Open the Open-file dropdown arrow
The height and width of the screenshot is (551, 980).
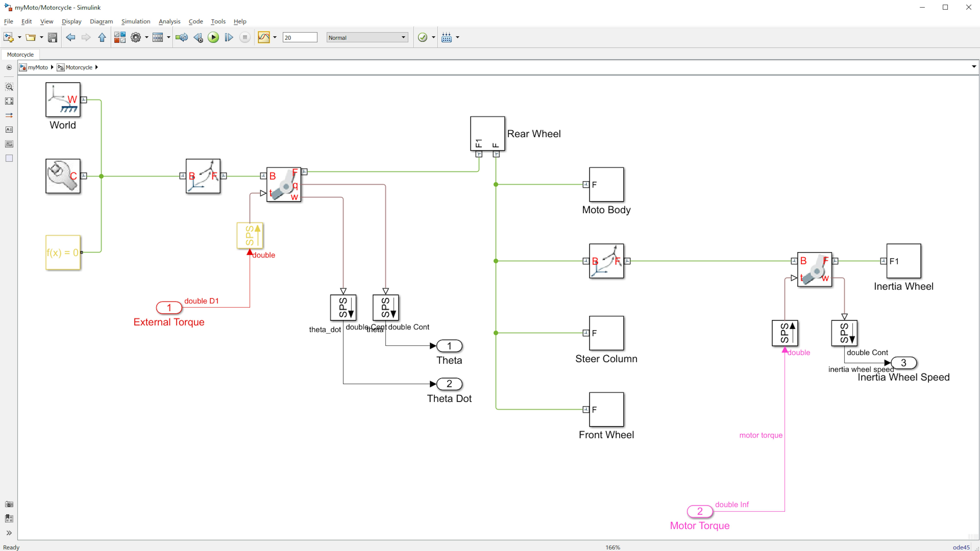pos(41,37)
